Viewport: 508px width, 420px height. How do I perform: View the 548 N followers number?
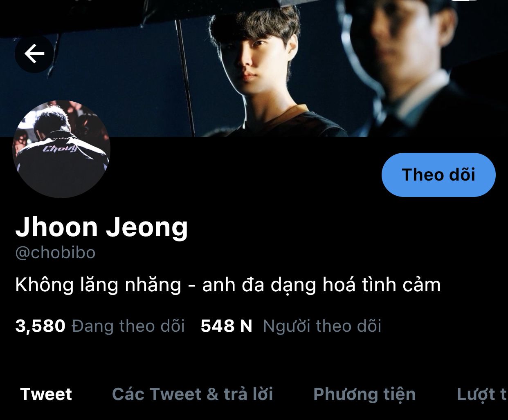(226, 326)
